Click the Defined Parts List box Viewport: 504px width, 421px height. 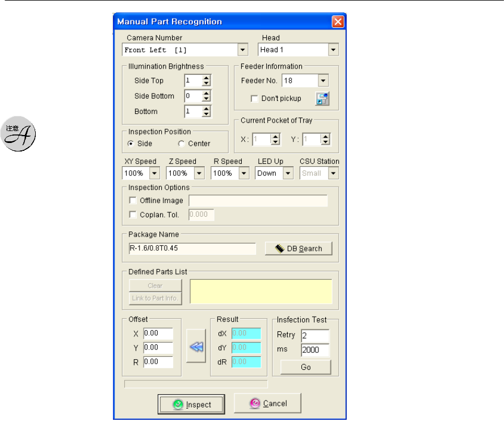(x=261, y=292)
